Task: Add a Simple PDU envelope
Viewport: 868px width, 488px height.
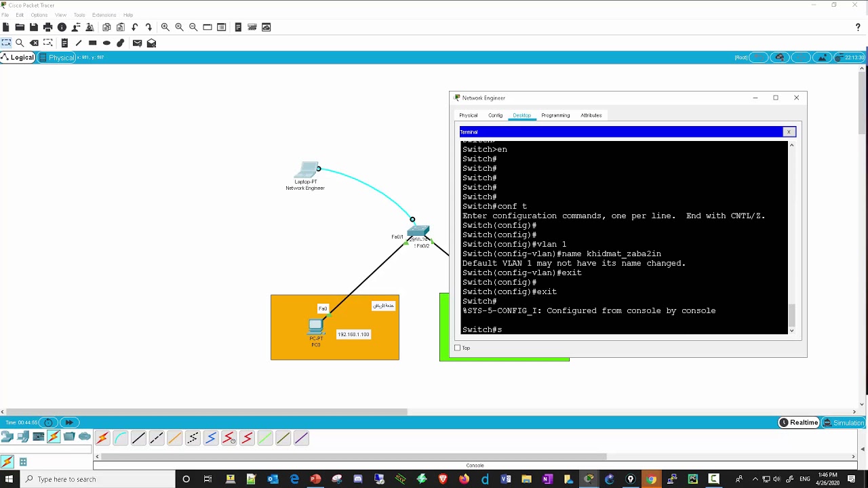Action: (137, 43)
